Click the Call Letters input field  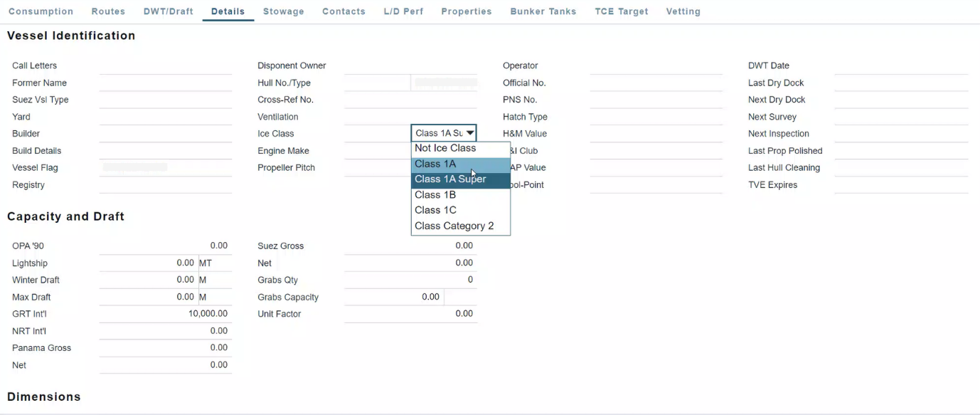165,65
